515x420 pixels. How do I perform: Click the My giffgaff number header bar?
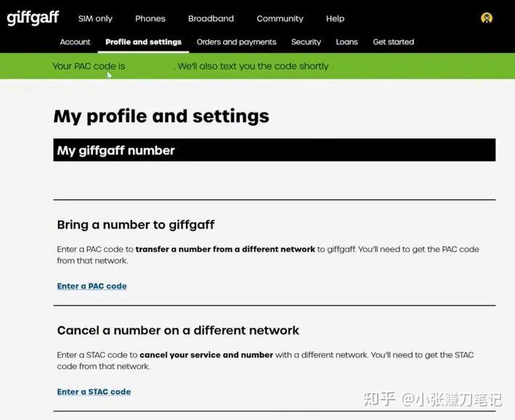point(275,150)
